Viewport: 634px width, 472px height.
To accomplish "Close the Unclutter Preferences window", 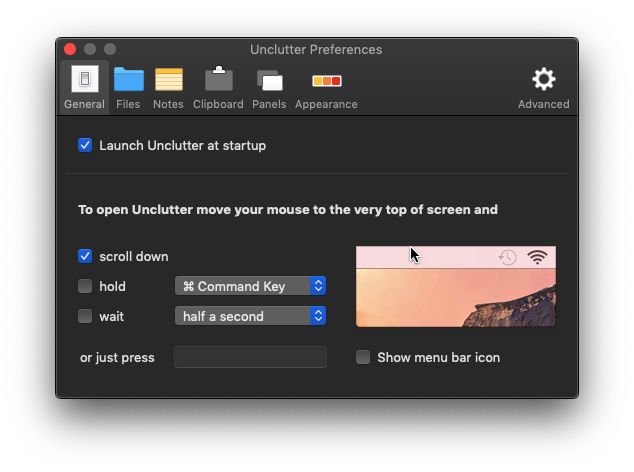I will point(70,49).
